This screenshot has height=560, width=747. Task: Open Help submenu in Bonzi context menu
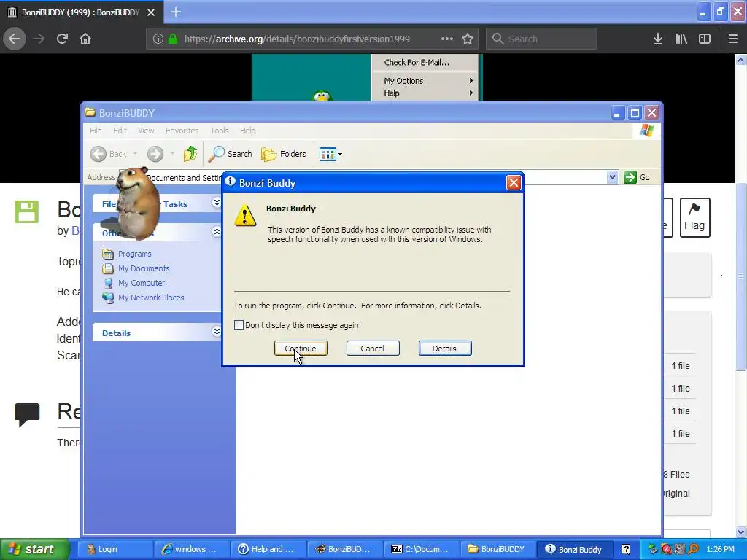pyautogui.click(x=425, y=93)
